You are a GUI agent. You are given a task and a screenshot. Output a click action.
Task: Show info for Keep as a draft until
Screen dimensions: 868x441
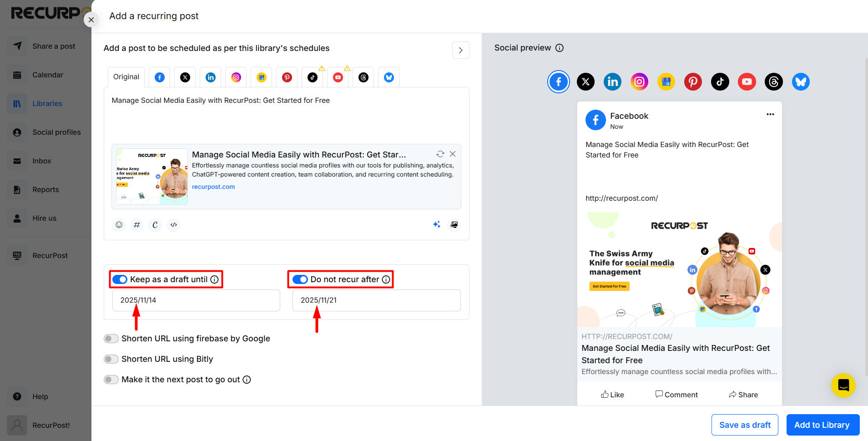pos(215,279)
